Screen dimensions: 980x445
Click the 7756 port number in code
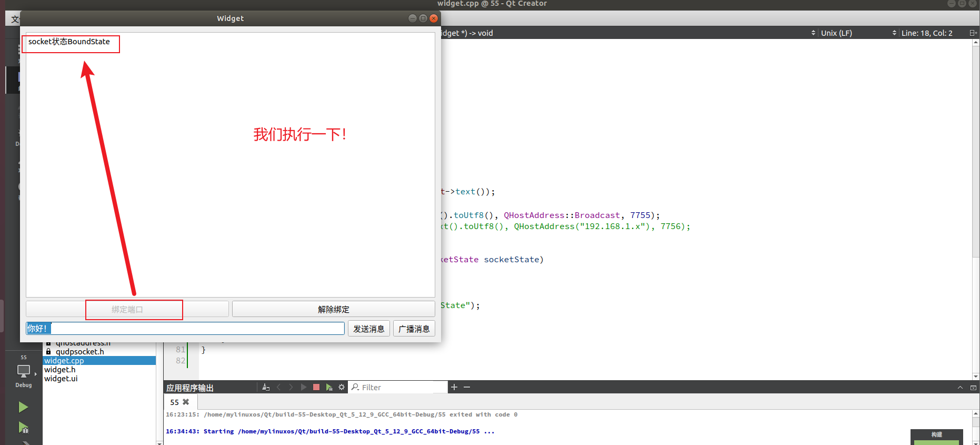coord(671,226)
